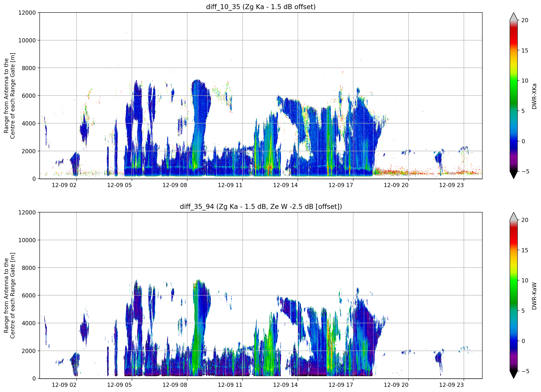Click the 12-09 17 tick in bottom plot

point(341,385)
